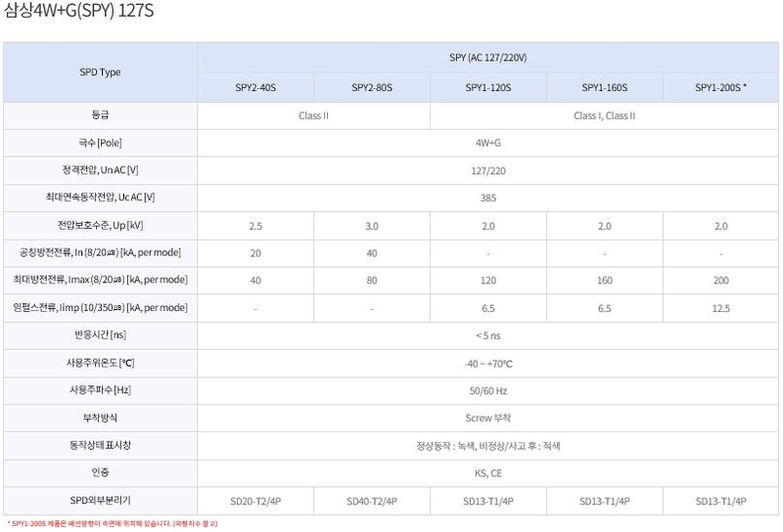This screenshot has height=532, width=783.
Task: Click the Imax value 200
Action: coord(721,281)
